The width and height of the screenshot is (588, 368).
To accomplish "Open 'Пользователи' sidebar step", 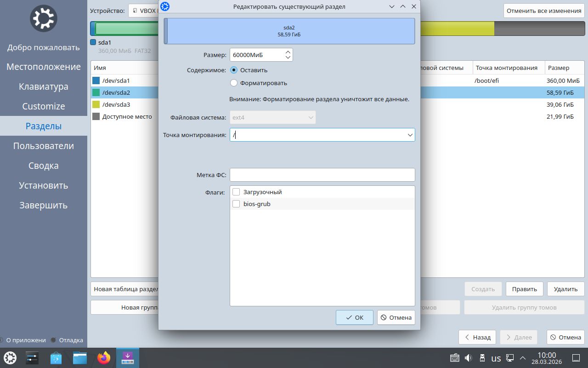I will tap(44, 146).
